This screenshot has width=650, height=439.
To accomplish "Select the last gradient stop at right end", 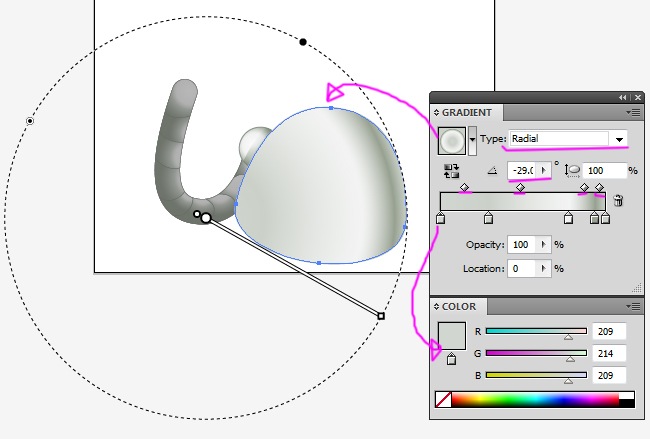I will click(605, 218).
